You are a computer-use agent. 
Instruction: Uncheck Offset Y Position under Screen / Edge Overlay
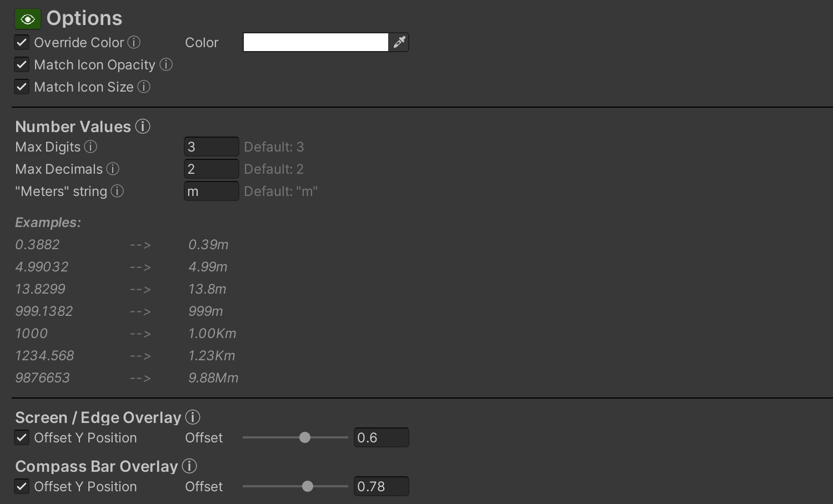(22, 437)
